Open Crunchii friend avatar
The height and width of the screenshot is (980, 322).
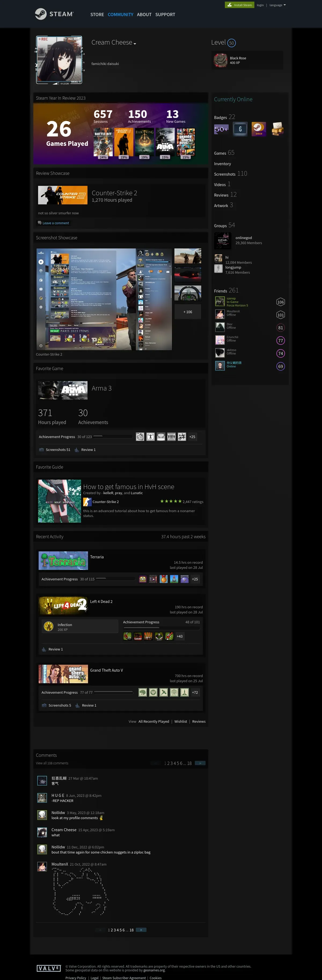click(x=220, y=340)
